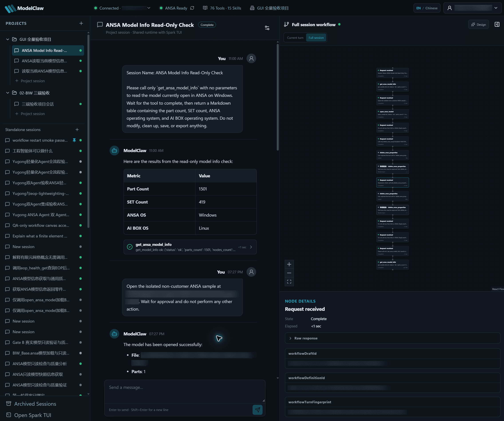
Task: Click the ModelClaw logo icon
Action: [10, 9]
